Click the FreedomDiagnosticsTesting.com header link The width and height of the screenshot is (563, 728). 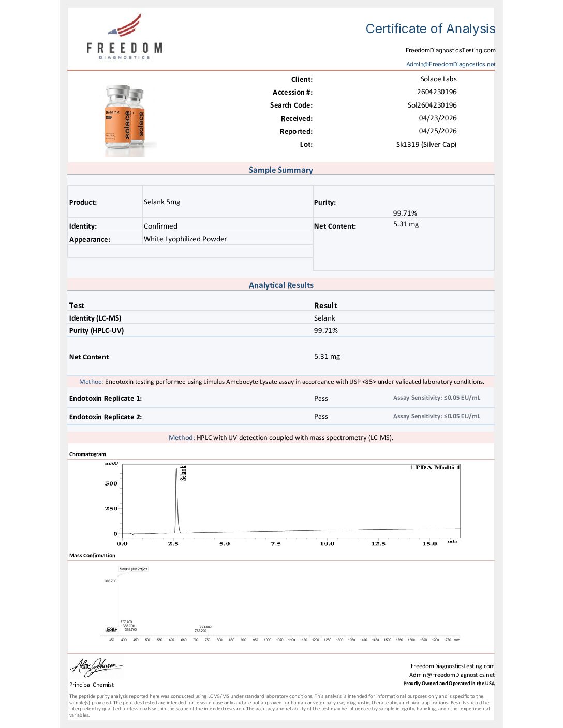click(x=451, y=50)
